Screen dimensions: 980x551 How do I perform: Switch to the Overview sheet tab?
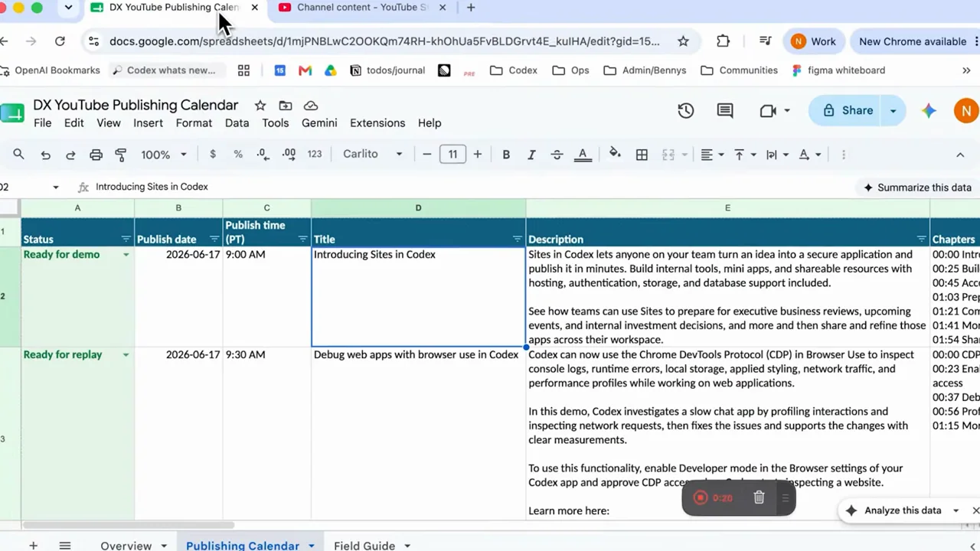tap(126, 545)
